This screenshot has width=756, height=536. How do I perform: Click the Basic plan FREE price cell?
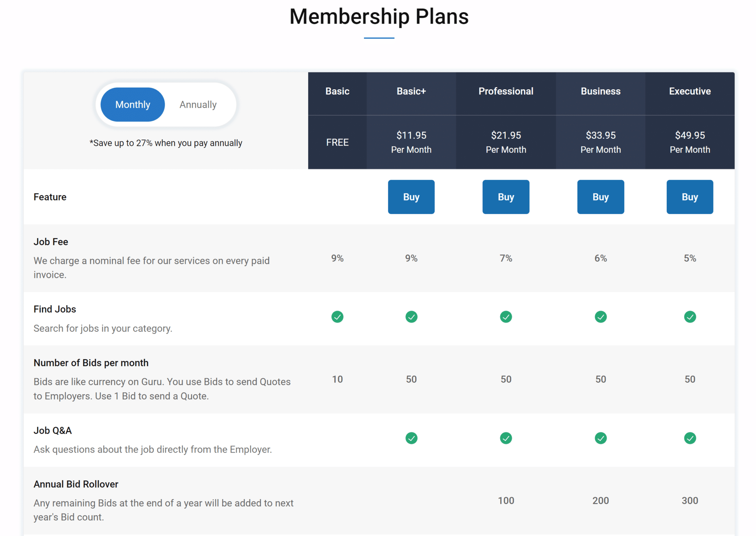point(337,142)
